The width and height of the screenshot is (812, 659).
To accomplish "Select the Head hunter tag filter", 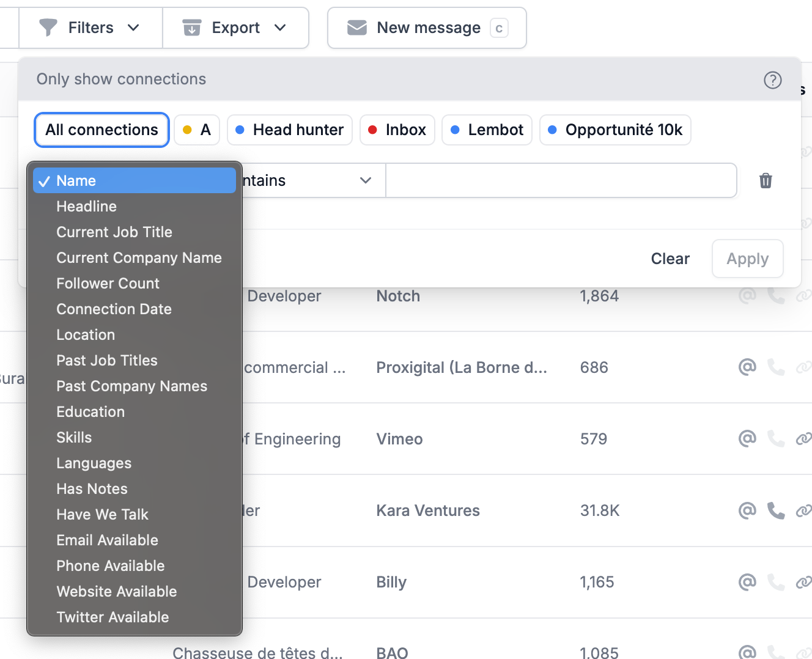I will pos(290,130).
